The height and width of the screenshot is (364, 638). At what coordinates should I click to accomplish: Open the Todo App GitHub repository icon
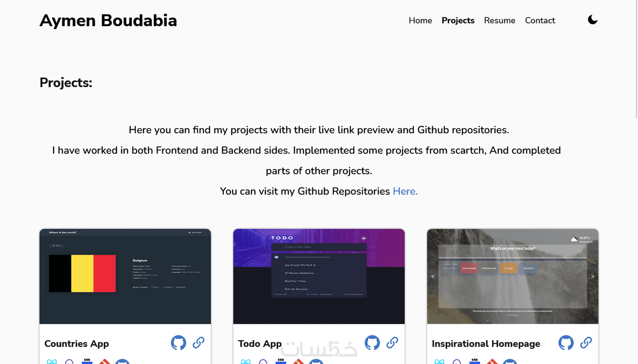pos(372,343)
